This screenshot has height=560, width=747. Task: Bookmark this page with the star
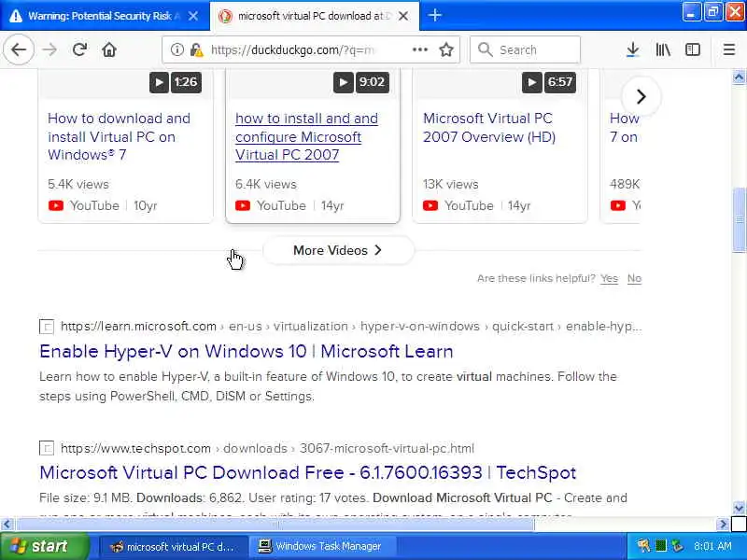tap(446, 49)
